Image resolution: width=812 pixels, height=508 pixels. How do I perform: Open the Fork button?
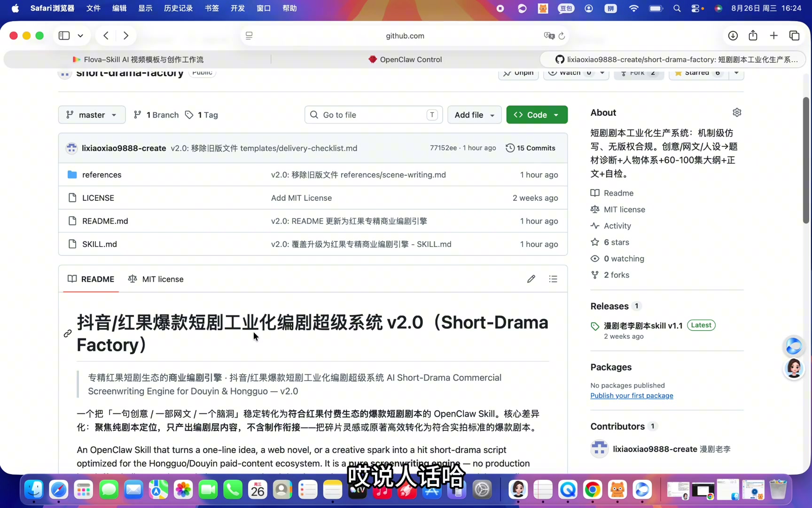[x=638, y=73]
